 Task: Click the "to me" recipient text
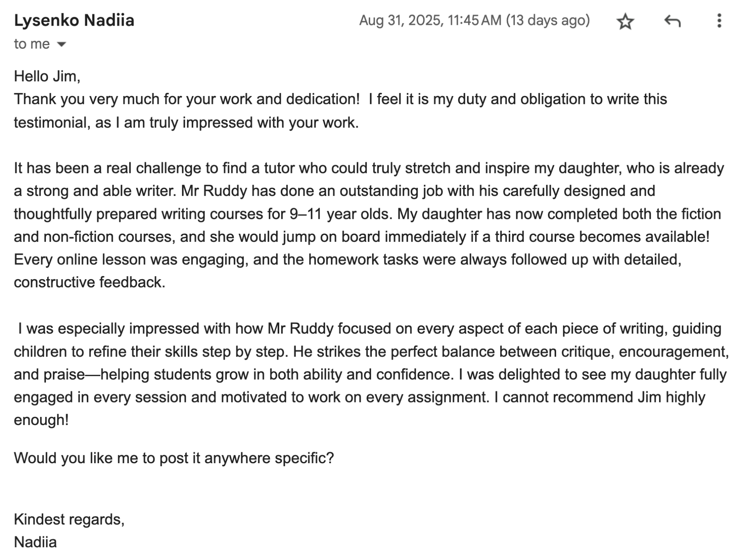click(31, 44)
